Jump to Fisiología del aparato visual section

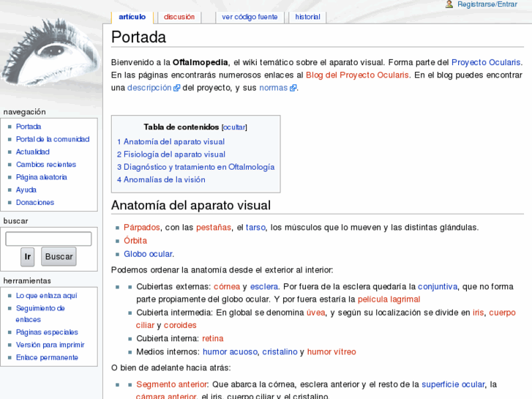(171, 154)
